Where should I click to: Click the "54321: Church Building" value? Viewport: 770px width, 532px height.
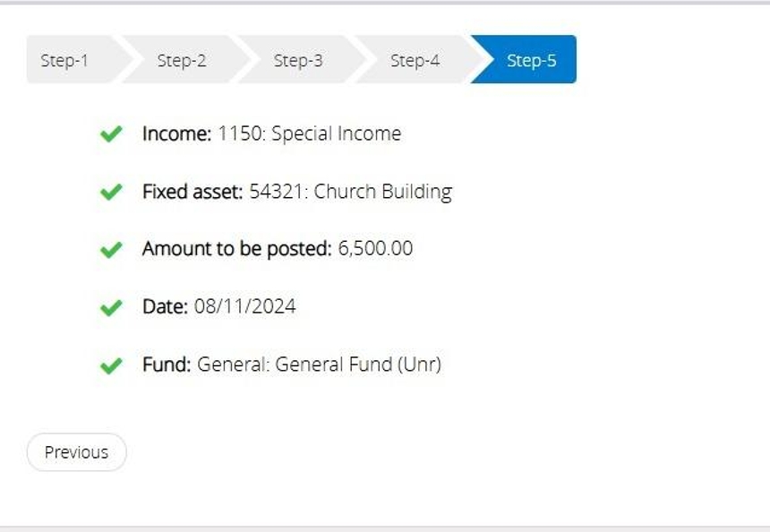(350, 192)
